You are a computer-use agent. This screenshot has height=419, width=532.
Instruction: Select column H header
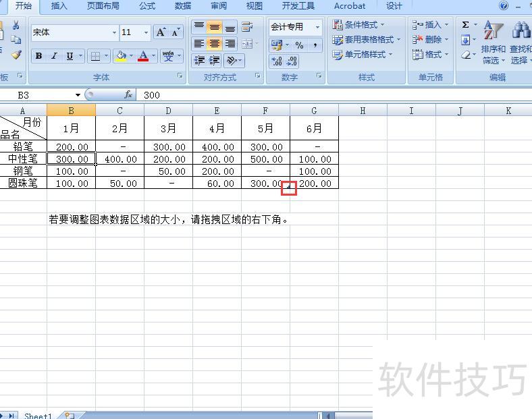(363, 111)
